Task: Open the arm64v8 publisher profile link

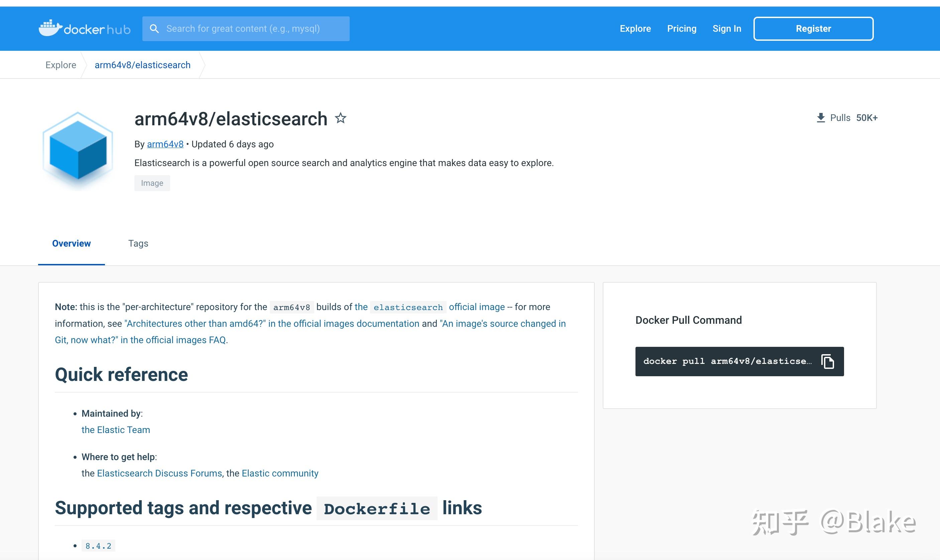Action: (x=165, y=144)
